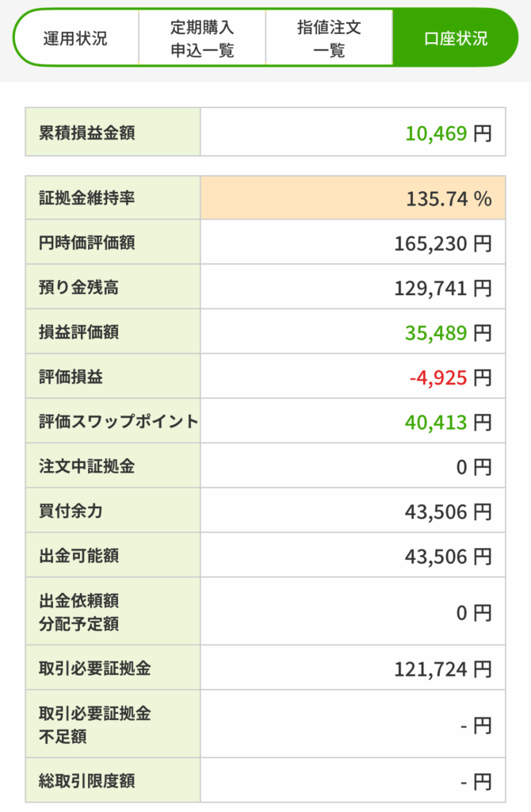Click the 買付余力 amount 43,506 円
Viewport: 531px width, 812px height.
(448, 511)
